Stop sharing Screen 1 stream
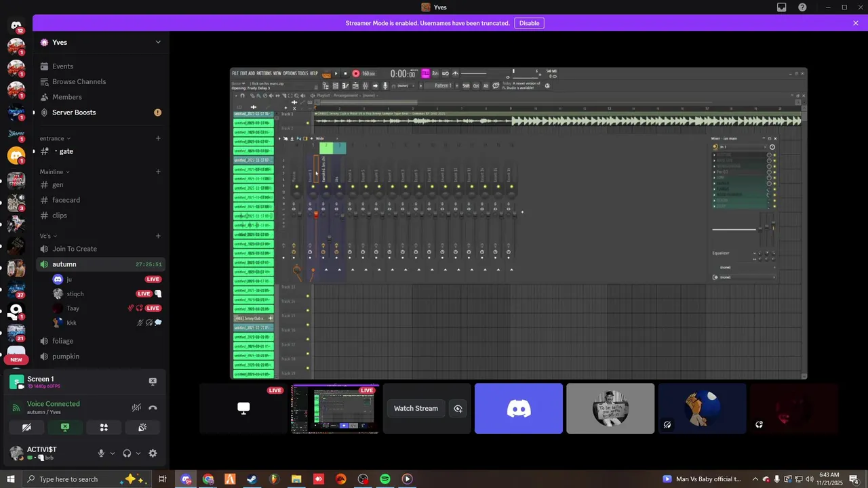The image size is (868, 488). [153, 382]
